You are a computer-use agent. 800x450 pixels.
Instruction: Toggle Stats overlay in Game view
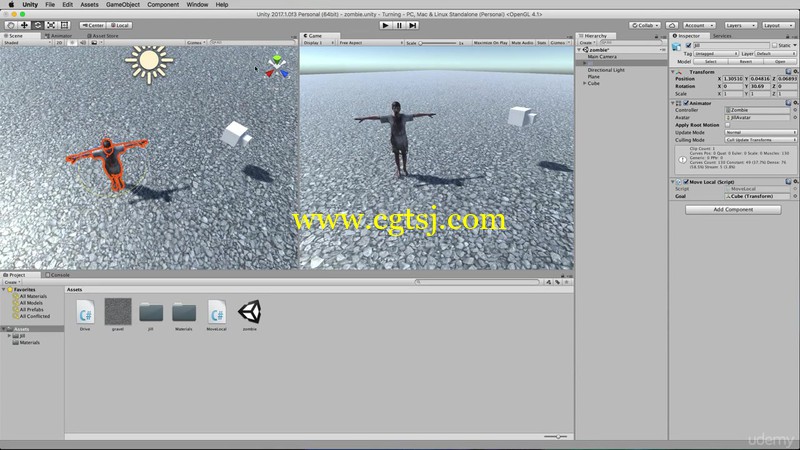[x=541, y=43]
